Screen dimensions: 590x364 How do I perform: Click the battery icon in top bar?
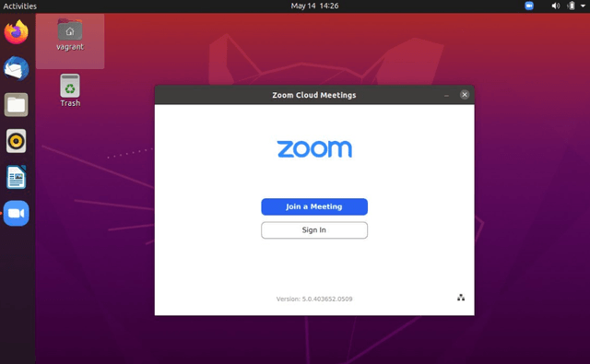tap(572, 6)
